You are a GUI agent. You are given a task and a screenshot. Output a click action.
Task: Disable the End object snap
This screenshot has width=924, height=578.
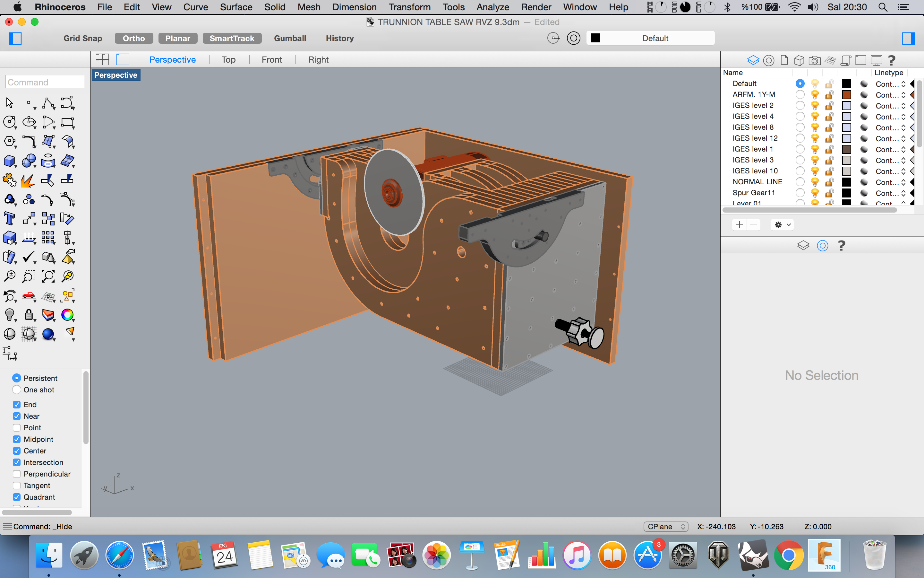(x=16, y=405)
